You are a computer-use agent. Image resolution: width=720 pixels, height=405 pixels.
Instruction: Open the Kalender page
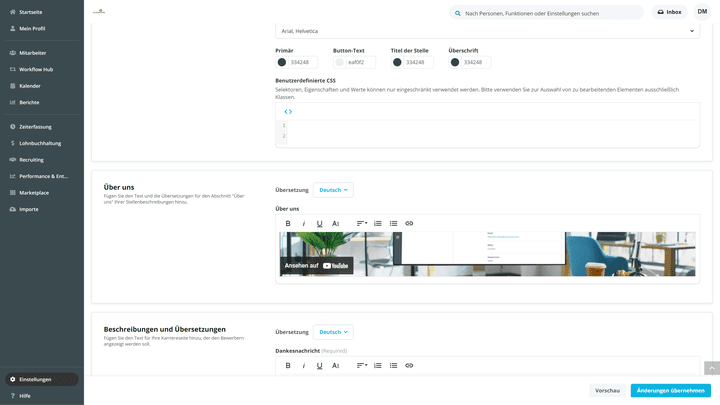(29, 86)
